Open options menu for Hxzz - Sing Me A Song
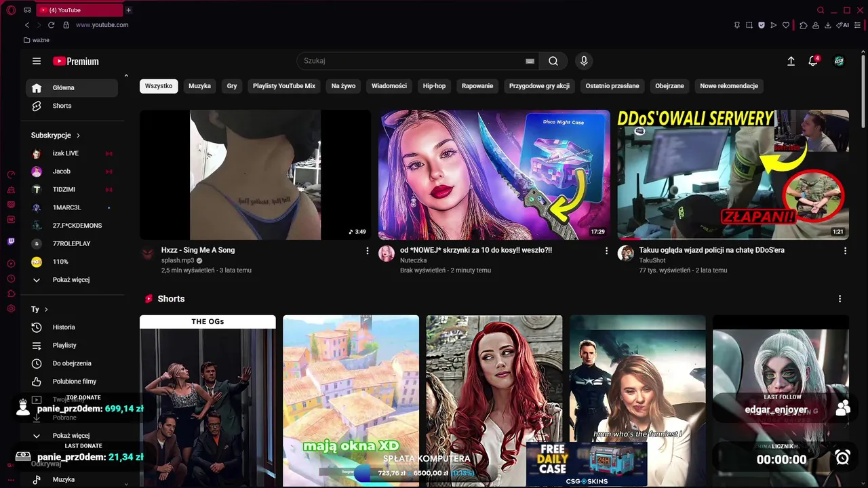Image resolution: width=868 pixels, height=488 pixels. tap(368, 251)
